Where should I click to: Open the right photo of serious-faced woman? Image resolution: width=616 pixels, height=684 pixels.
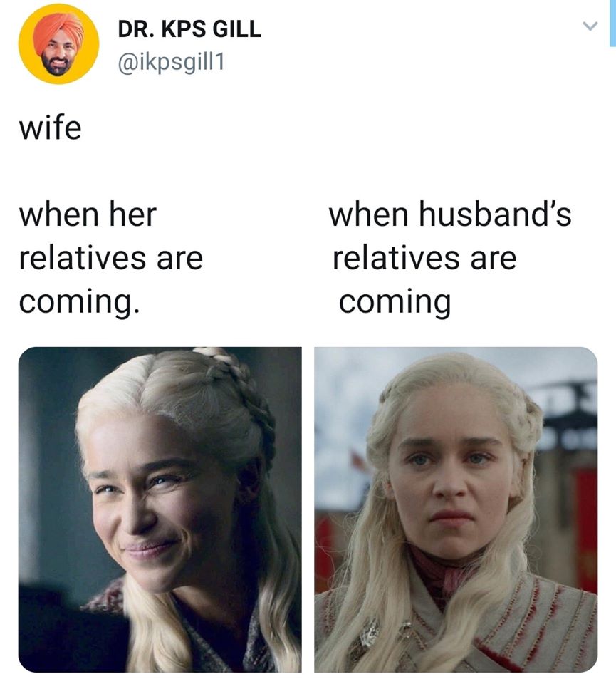pyautogui.click(x=456, y=509)
